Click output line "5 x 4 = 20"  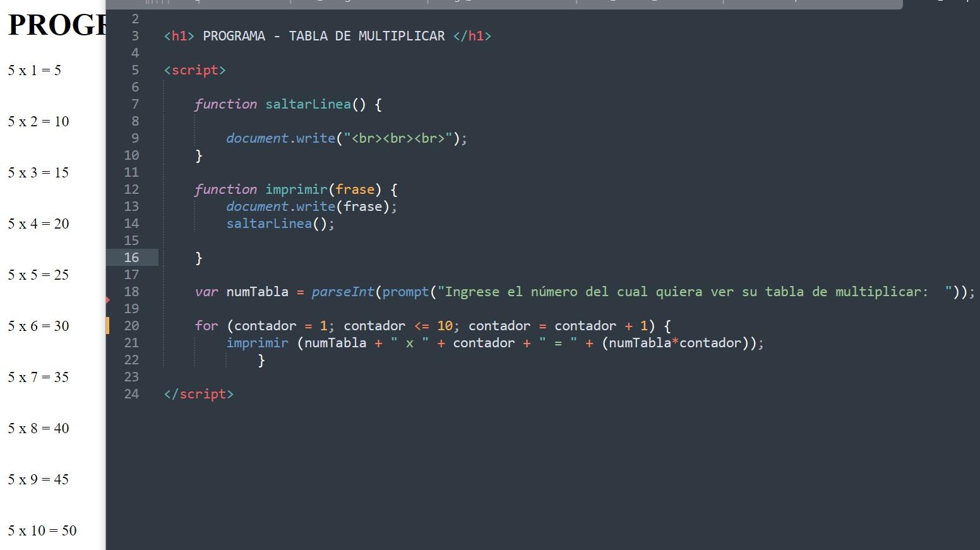38,224
